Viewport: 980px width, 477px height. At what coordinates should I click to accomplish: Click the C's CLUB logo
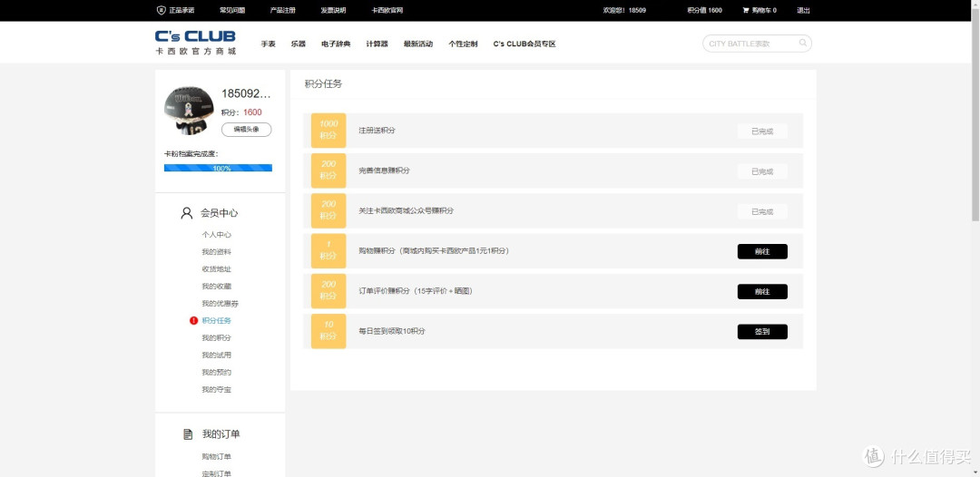point(196,43)
